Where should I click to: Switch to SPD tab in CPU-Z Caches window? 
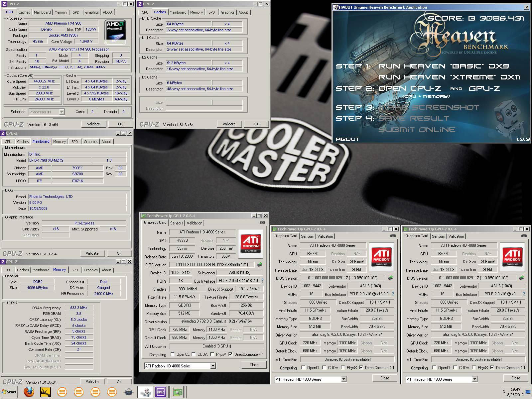click(212, 12)
